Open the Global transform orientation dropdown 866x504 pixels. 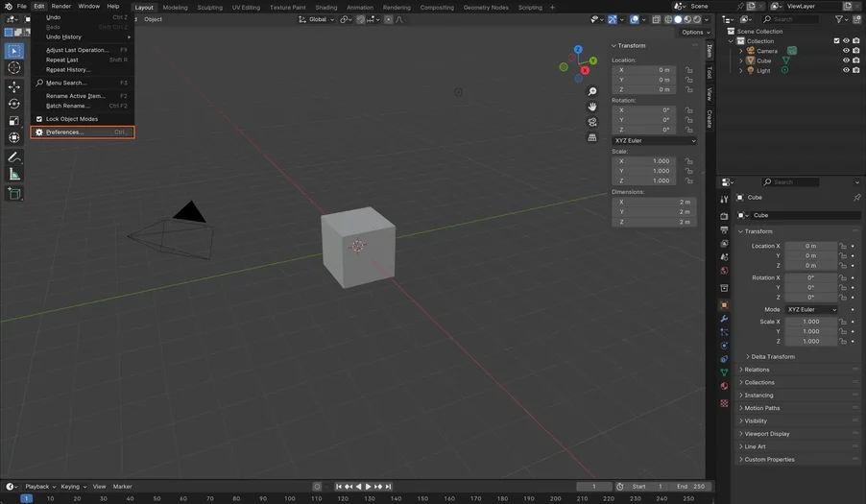tap(317, 19)
